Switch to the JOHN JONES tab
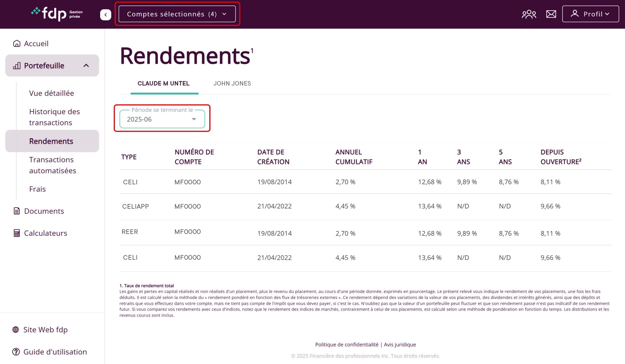This screenshot has width=625, height=364. click(x=232, y=83)
